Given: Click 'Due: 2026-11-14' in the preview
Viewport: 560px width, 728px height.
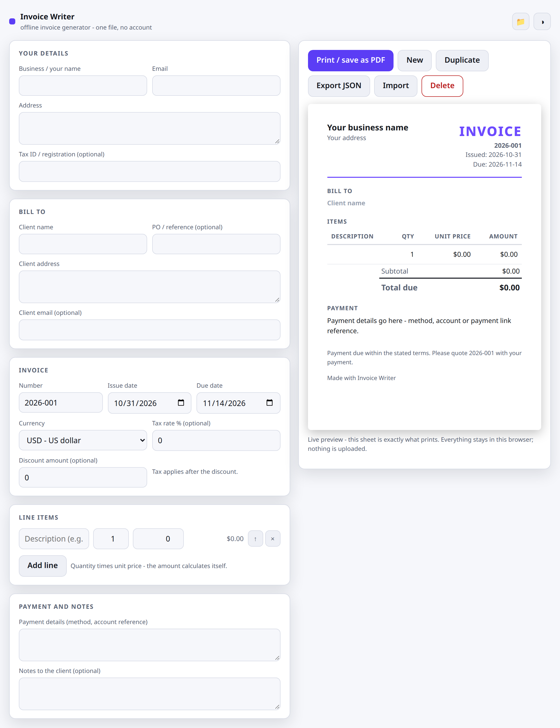Looking at the screenshot, I should pos(497,164).
